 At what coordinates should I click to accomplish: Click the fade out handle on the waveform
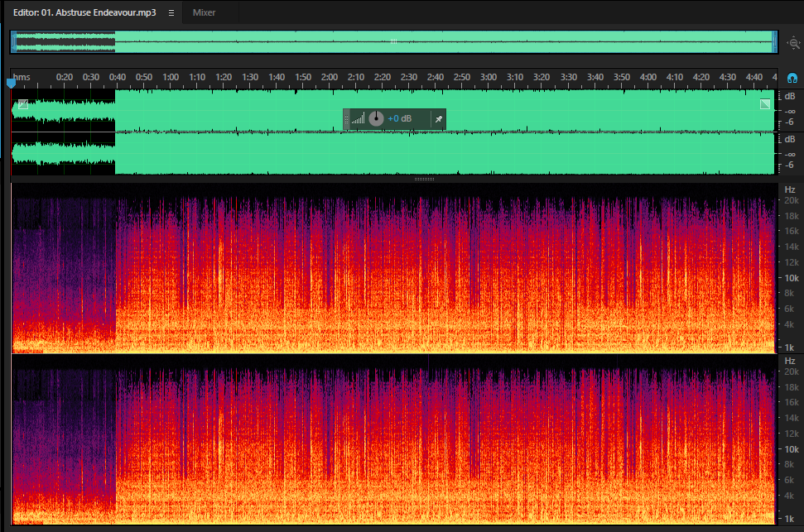(x=765, y=104)
